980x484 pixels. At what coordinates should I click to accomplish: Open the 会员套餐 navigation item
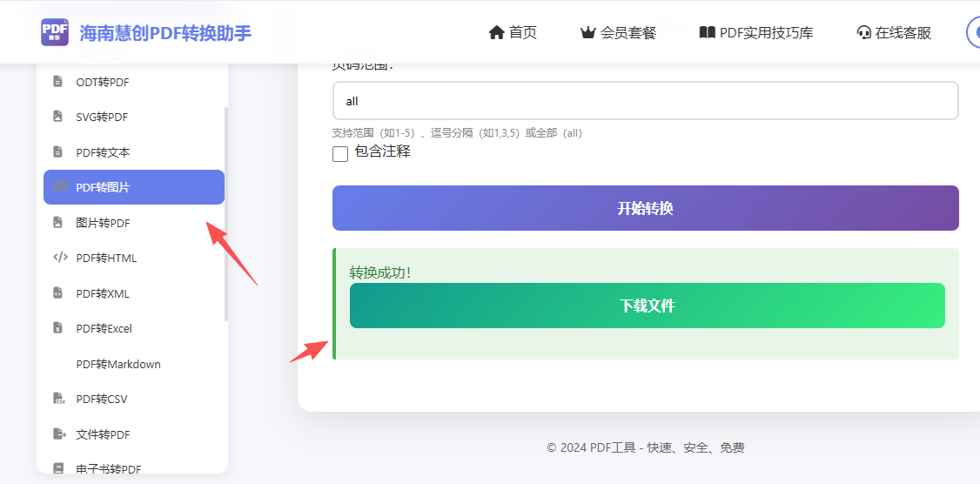(x=617, y=32)
